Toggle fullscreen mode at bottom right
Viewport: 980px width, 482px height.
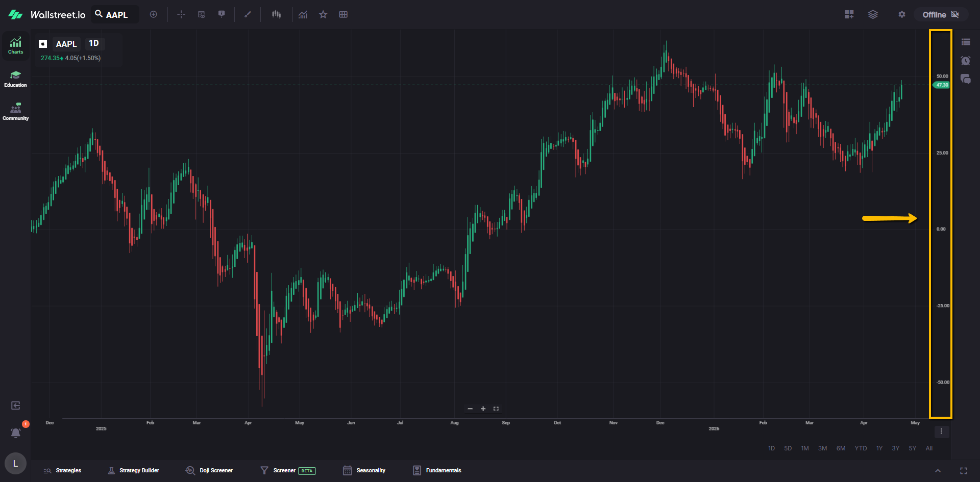pyautogui.click(x=963, y=471)
